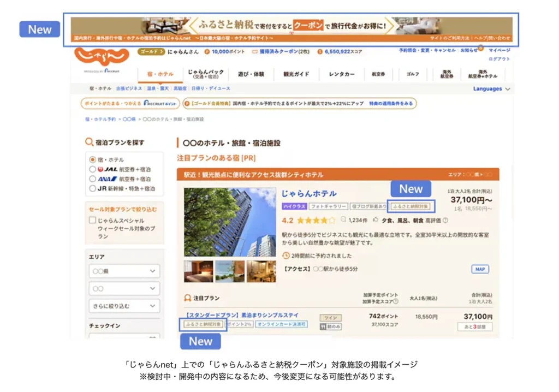The width and height of the screenshot is (559, 392).
Task: Click the help icon next to 加算予定スコア
Action: pos(396,301)
